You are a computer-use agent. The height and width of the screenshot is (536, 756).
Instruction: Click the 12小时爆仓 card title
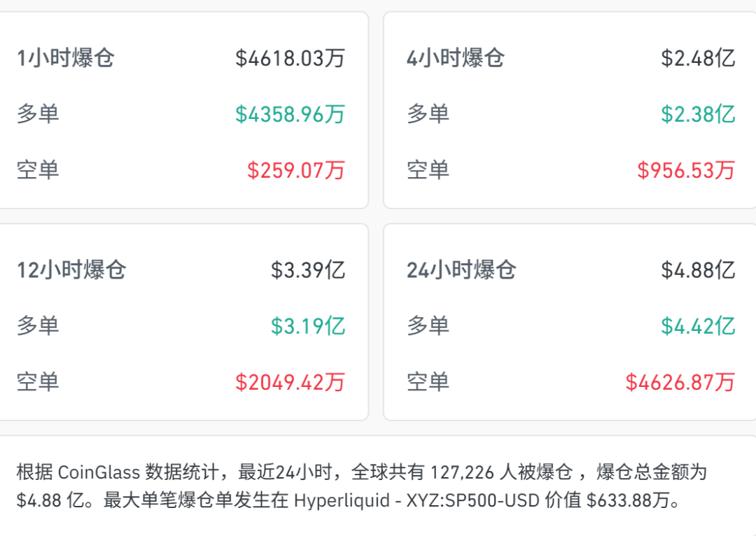point(71,270)
